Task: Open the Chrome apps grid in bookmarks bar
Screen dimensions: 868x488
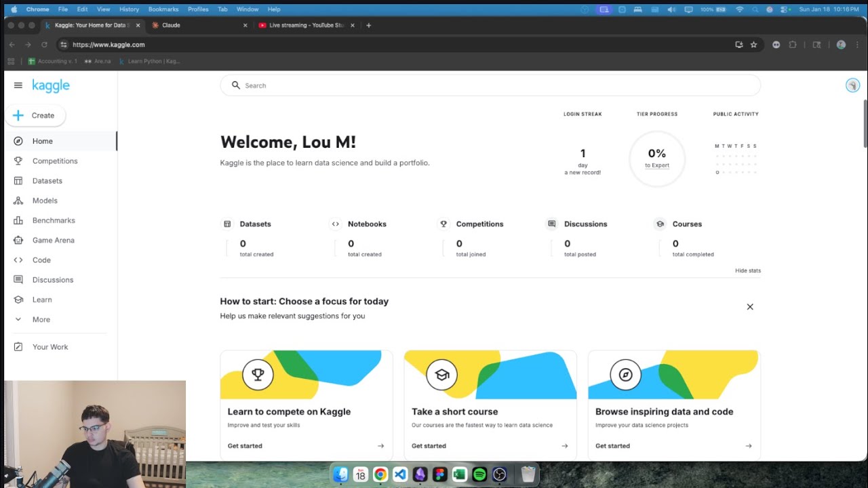Action: coord(11,61)
